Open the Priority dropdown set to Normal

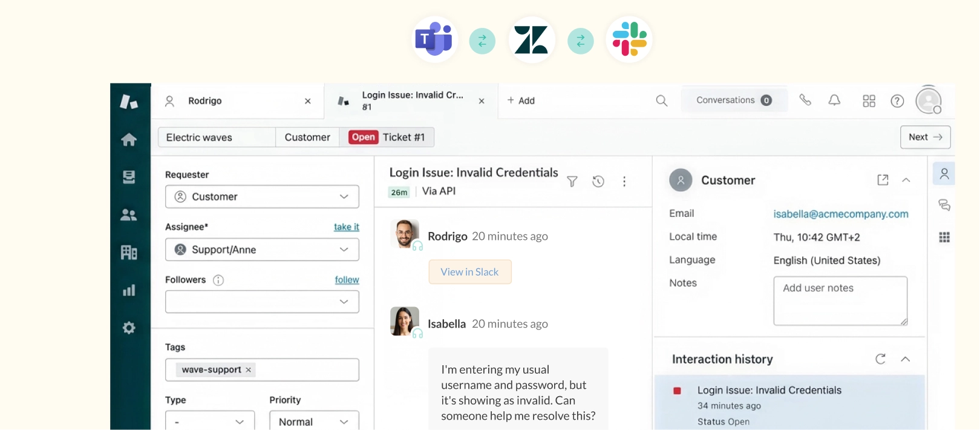point(313,420)
